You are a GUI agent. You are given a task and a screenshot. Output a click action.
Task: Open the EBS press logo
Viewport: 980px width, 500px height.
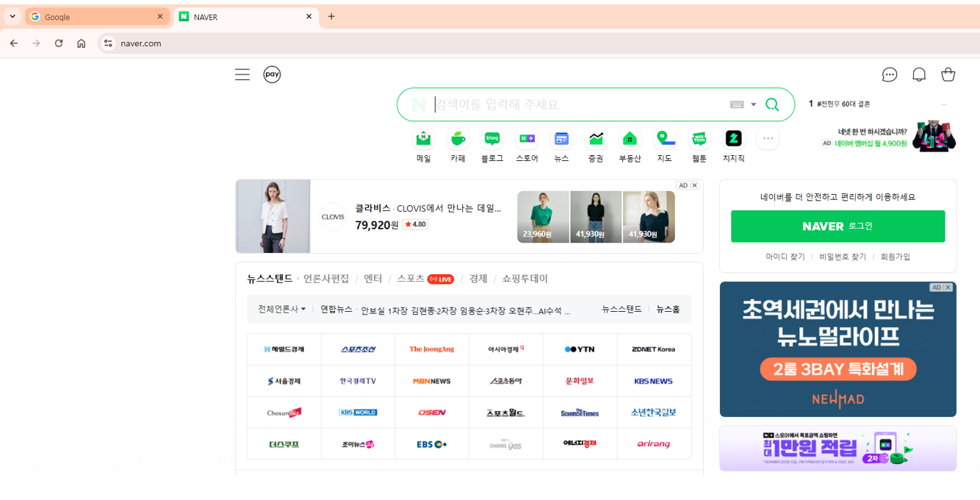tap(432, 444)
